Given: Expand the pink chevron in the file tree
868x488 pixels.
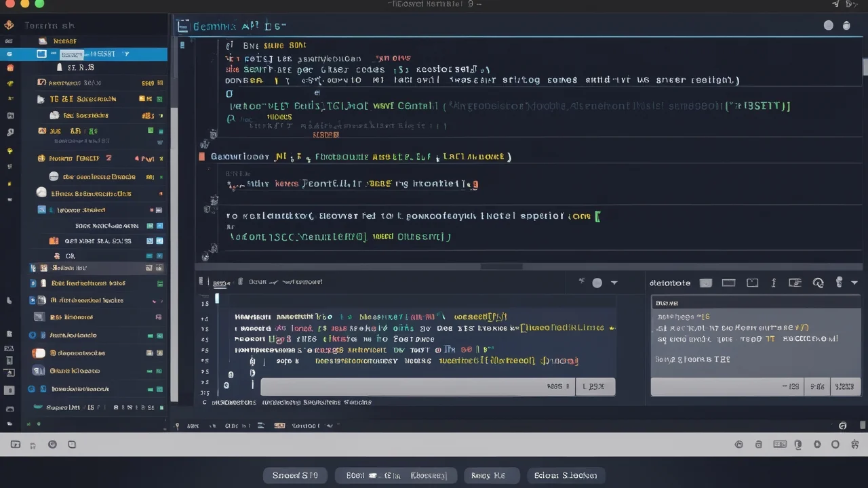Looking at the screenshot, I should pyautogui.click(x=154, y=300).
